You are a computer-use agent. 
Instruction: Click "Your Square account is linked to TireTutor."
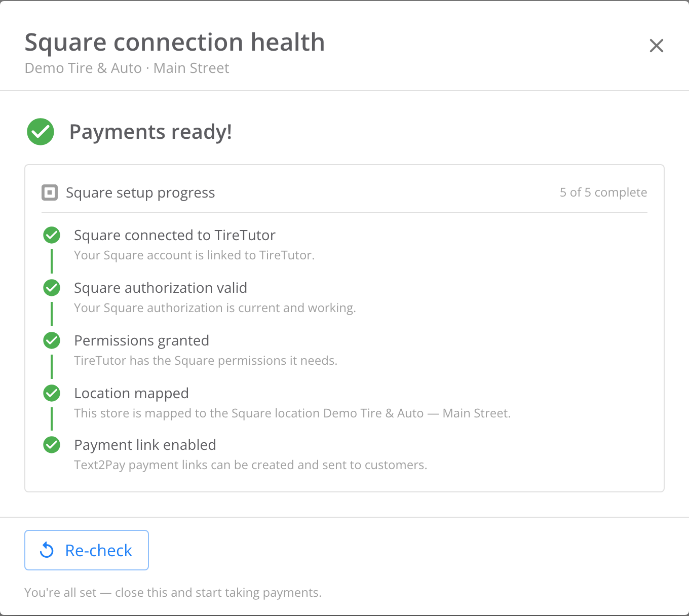[195, 255]
